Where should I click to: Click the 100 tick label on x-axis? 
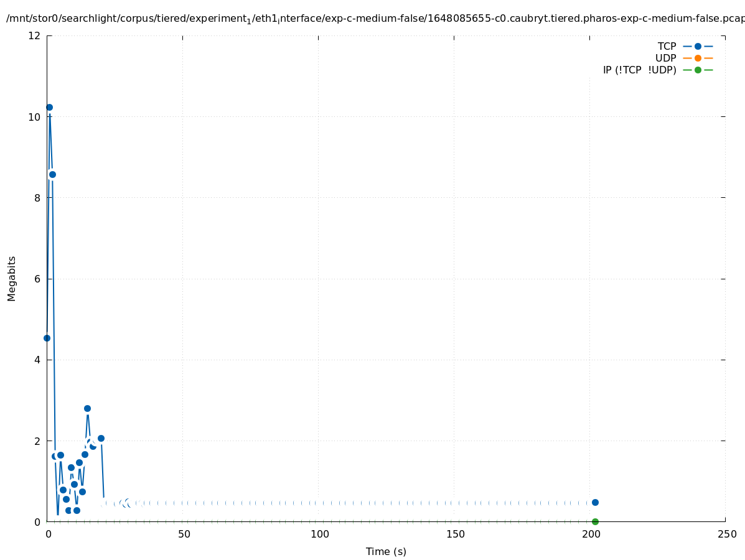click(319, 534)
